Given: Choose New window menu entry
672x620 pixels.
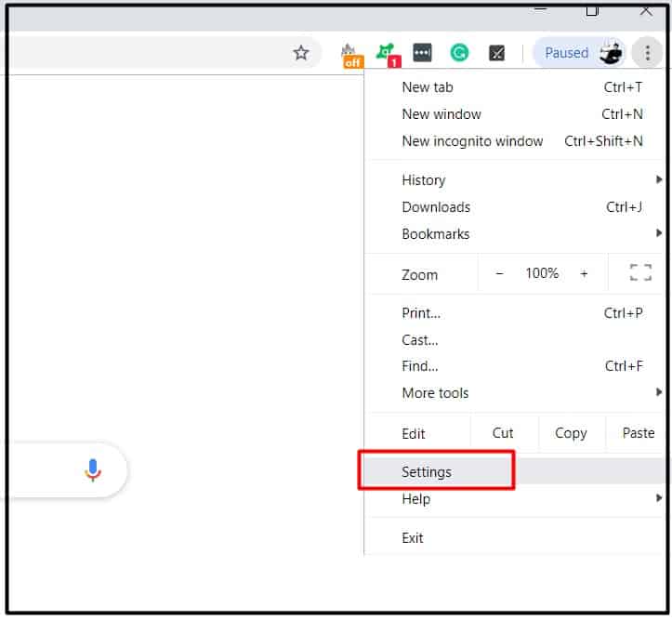Looking at the screenshot, I should click(514, 114).
